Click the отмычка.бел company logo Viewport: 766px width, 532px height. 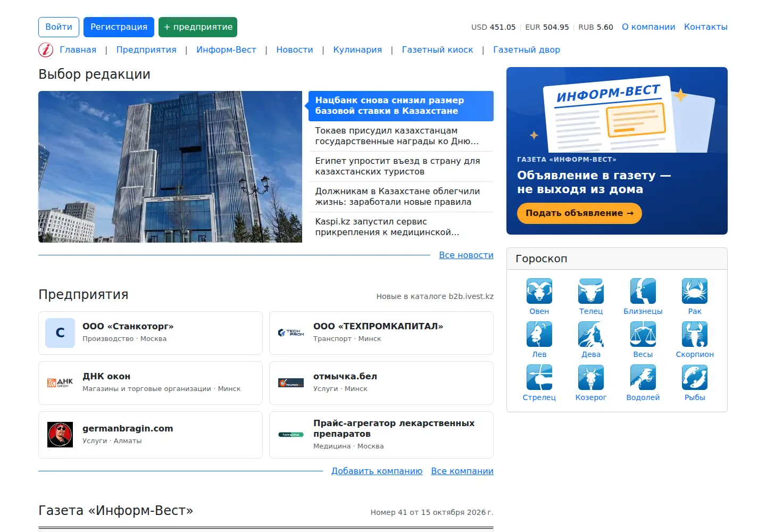[x=291, y=383]
